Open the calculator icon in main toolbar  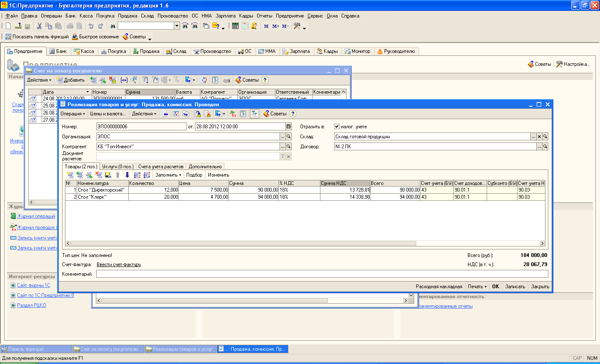click(235, 26)
